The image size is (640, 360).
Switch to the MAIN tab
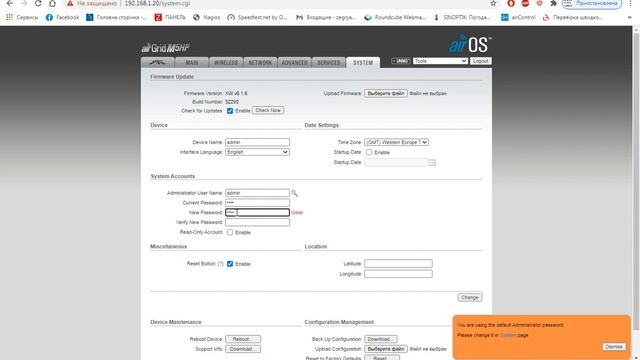pos(191,62)
